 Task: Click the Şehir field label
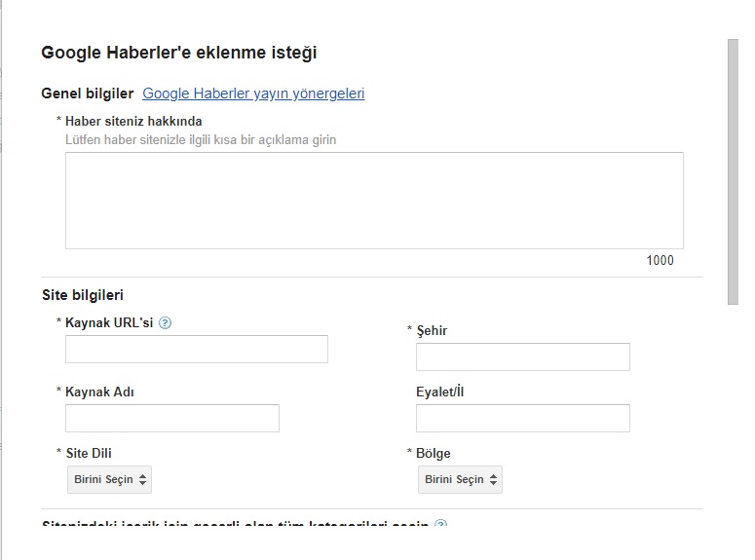(432, 330)
